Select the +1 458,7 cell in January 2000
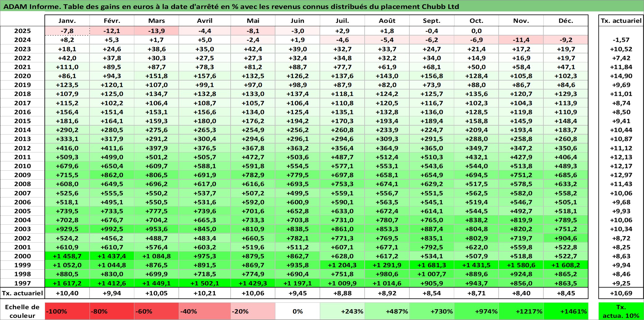 tap(67, 256)
